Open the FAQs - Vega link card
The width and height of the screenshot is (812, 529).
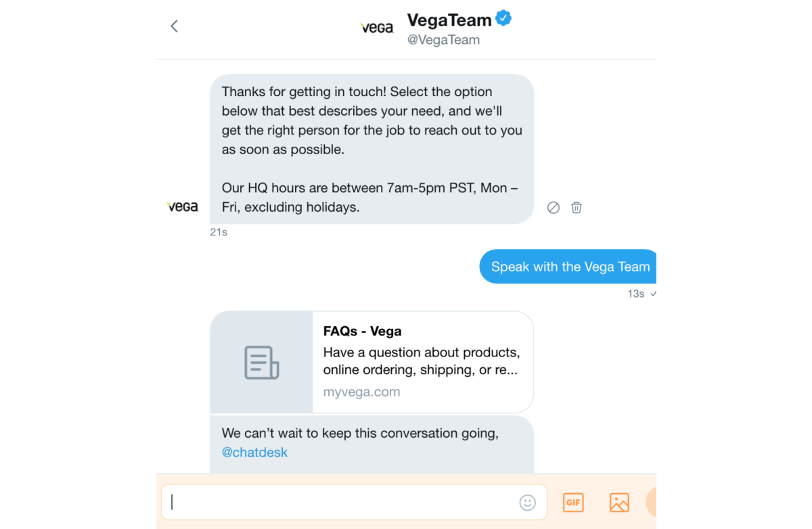pos(371,362)
